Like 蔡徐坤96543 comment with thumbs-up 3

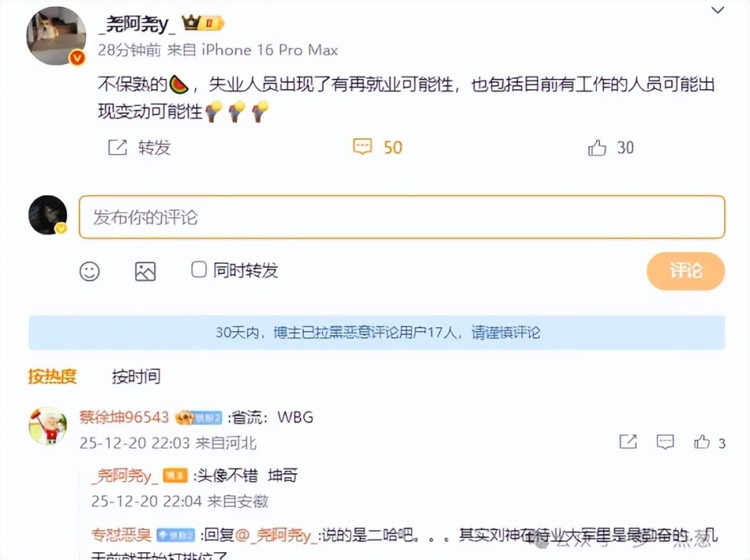[x=702, y=441]
